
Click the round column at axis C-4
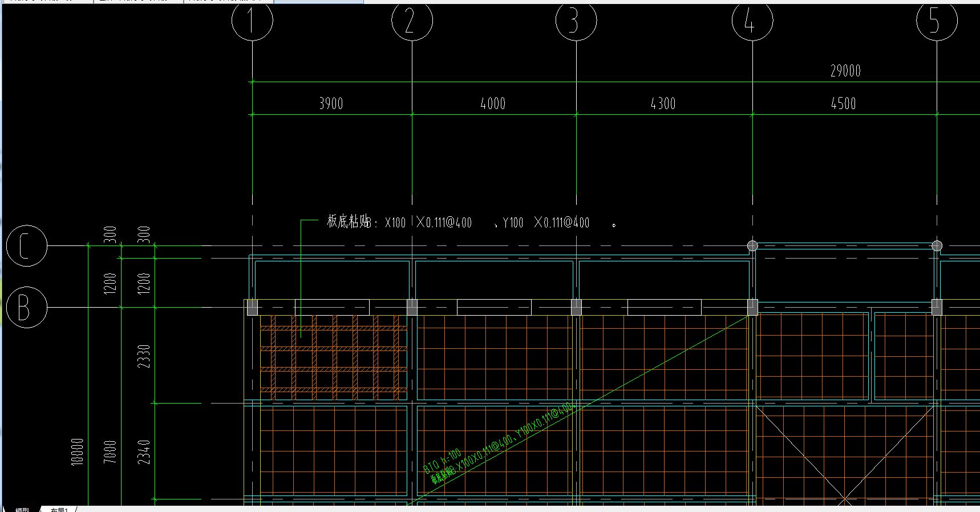(x=752, y=246)
